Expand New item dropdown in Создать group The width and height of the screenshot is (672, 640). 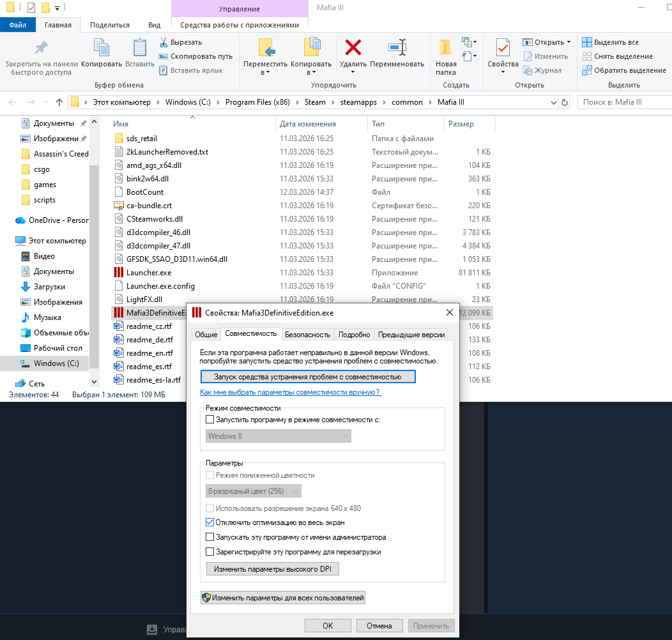point(470,42)
